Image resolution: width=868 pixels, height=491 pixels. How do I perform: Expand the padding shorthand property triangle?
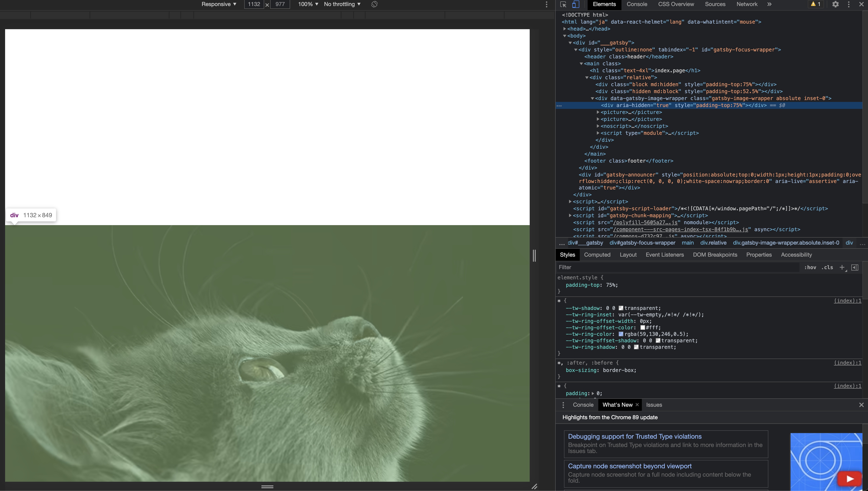tap(593, 393)
